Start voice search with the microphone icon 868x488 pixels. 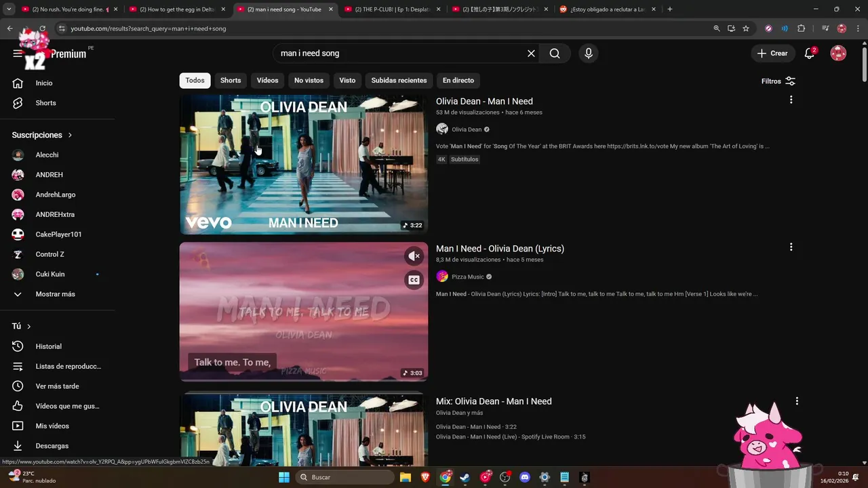click(588, 54)
